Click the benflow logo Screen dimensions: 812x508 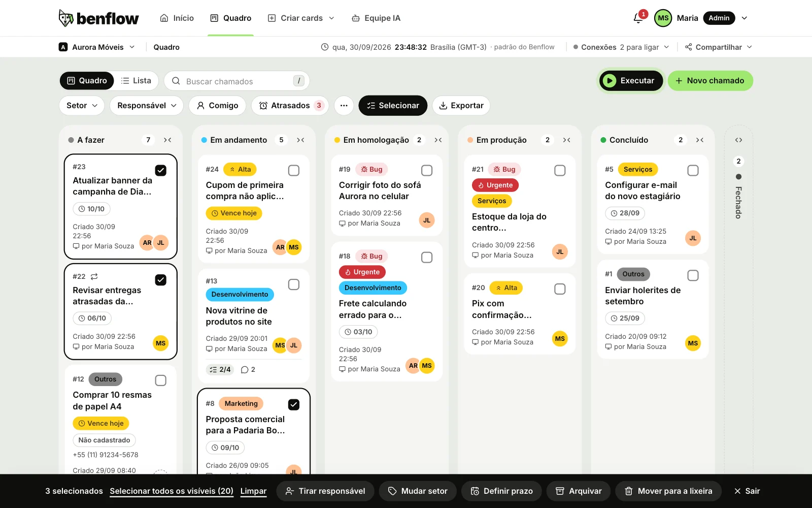coord(98,18)
